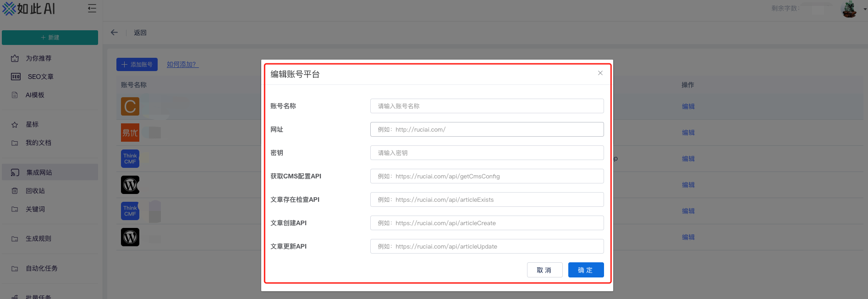Click the trash icon beside 回收站
This screenshot has height=299, width=868.
(15, 191)
